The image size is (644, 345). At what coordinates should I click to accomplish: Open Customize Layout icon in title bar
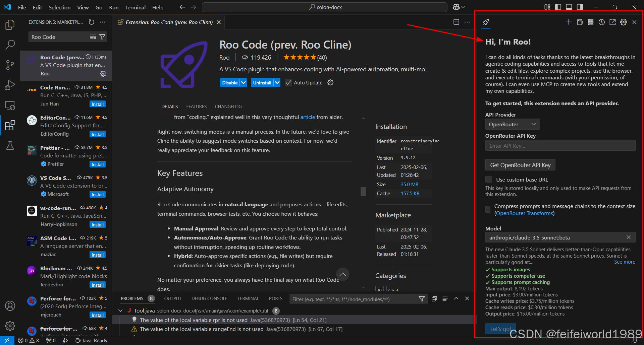(547, 7)
